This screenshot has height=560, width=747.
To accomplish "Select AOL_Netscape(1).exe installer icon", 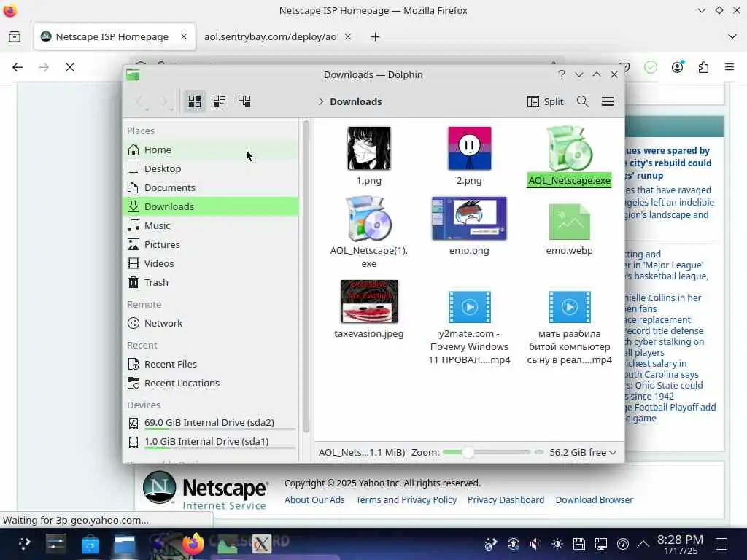I will (x=368, y=218).
